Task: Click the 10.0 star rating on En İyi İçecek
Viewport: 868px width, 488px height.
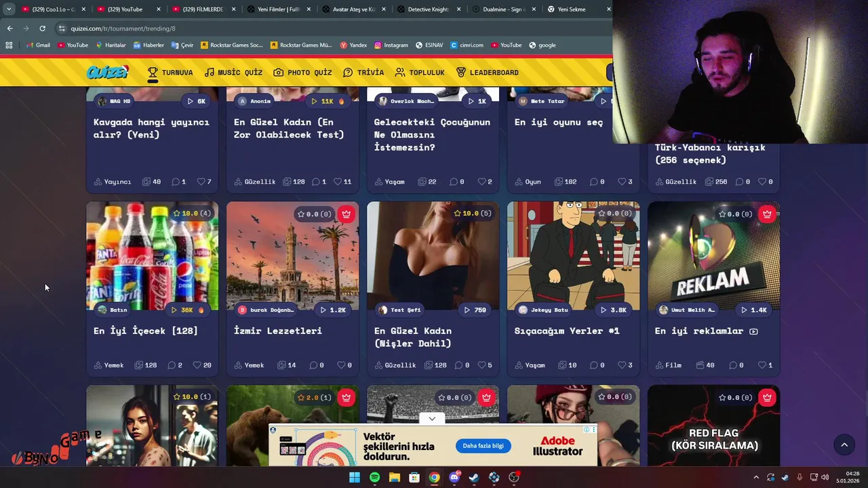Action: [192, 213]
